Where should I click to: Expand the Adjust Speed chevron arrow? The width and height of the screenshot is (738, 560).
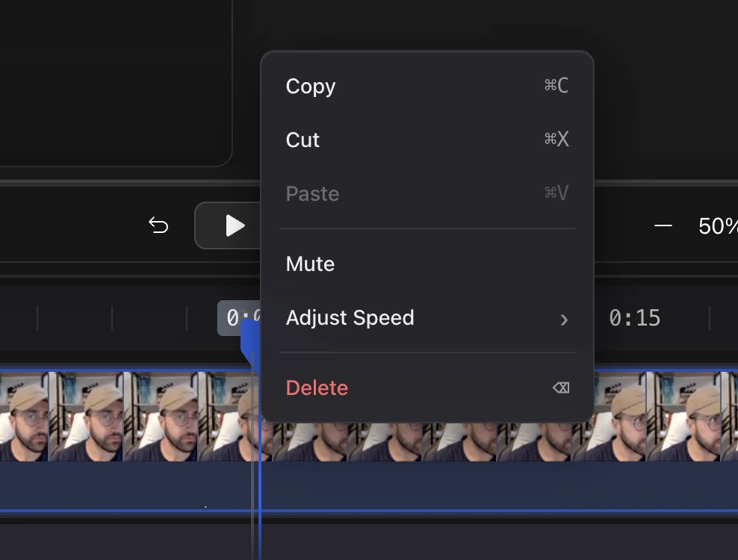pos(564,320)
